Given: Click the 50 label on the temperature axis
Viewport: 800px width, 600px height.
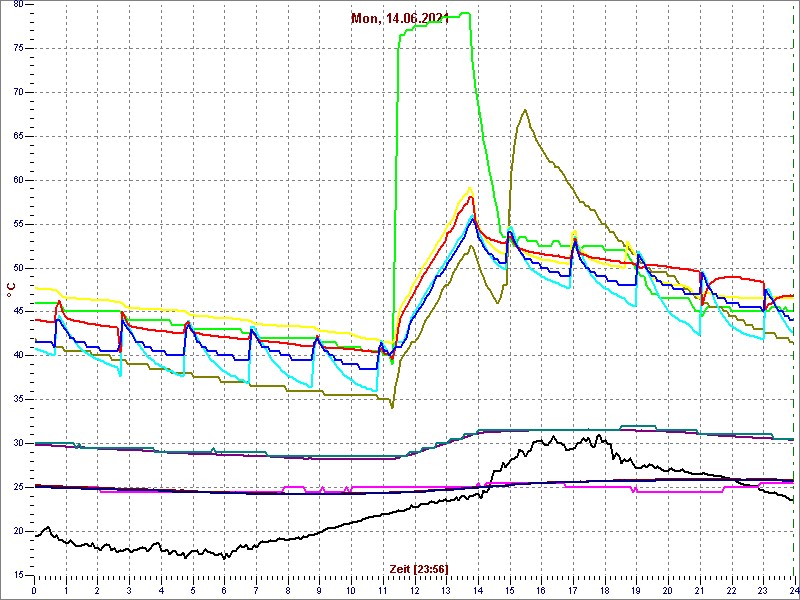Looking at the screenshot, I should [19, 268].
